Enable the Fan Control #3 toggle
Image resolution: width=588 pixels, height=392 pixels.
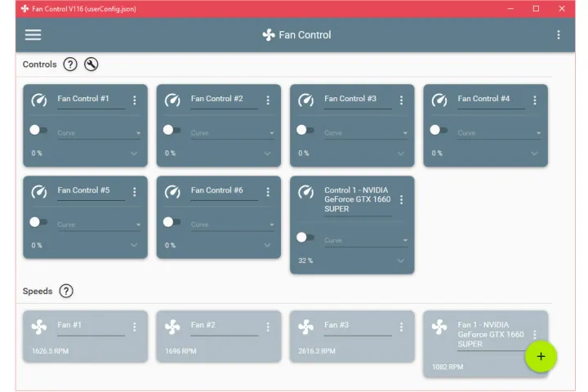[305, 130]
